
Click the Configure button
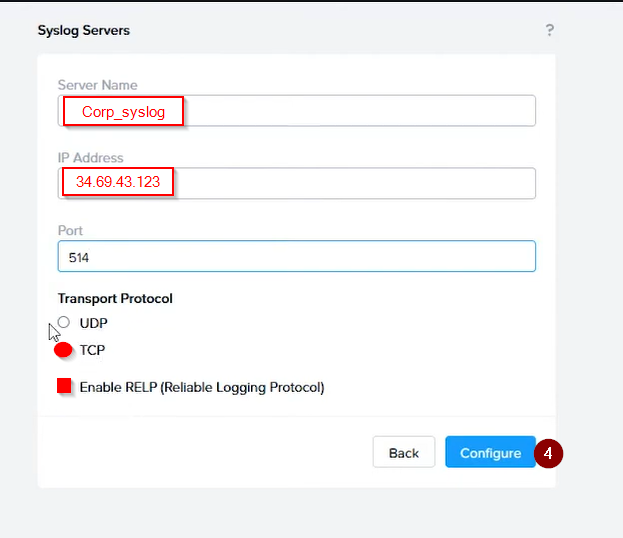490,452
